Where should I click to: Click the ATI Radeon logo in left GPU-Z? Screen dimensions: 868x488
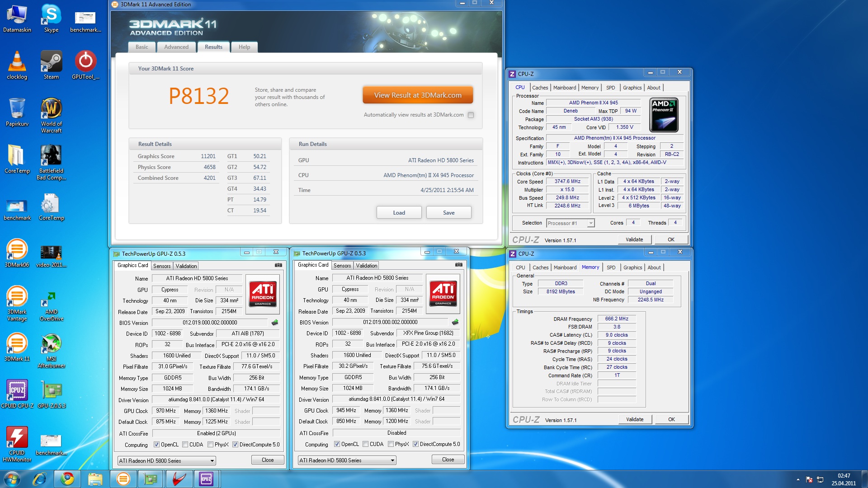pos(263,294)
